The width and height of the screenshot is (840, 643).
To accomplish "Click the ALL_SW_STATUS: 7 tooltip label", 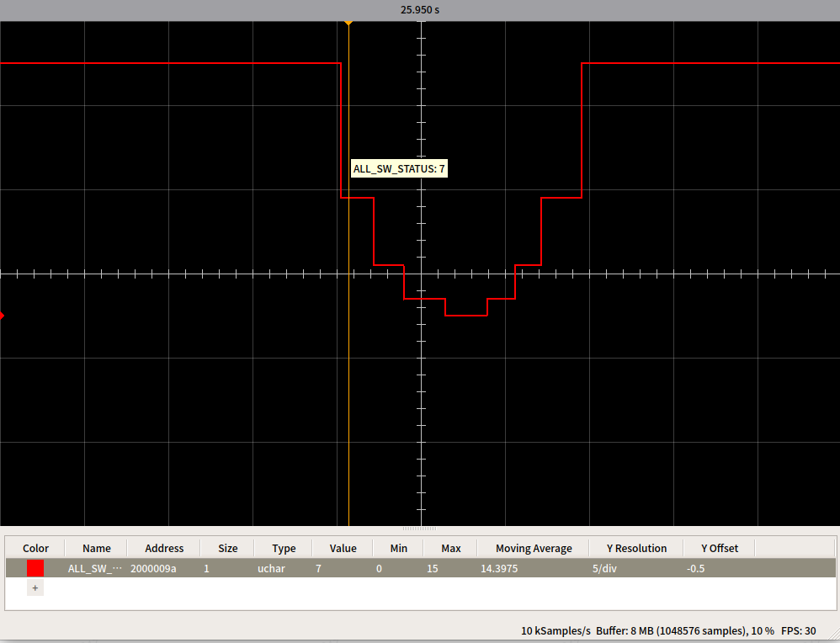I will point(399,169).
